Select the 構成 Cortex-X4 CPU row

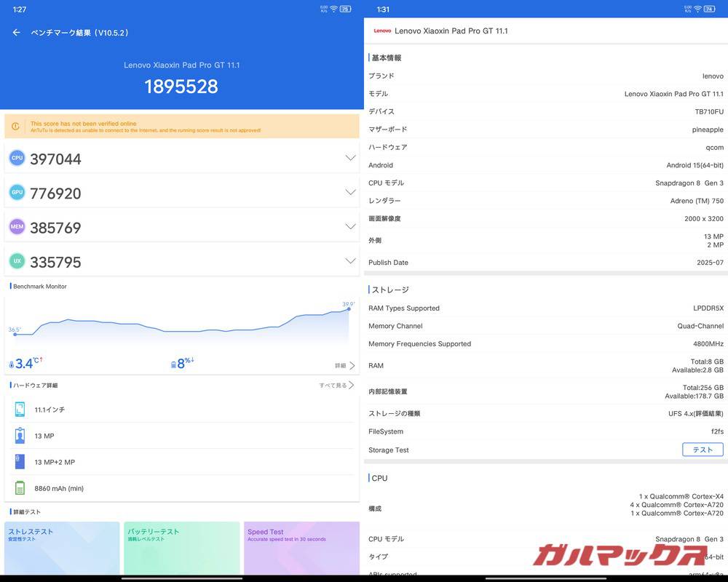[x=545, y=509]
